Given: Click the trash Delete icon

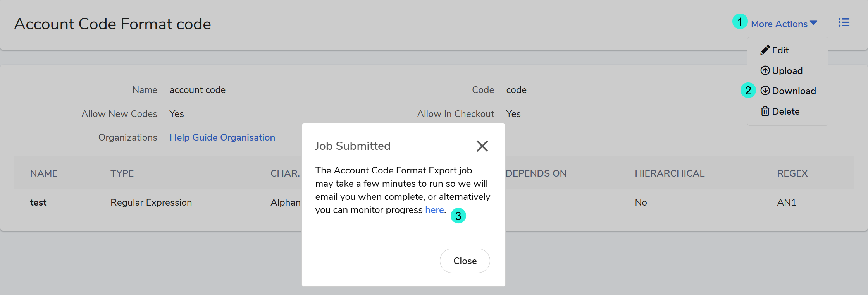Looking at the screenshot, I should tap(765, 111).
